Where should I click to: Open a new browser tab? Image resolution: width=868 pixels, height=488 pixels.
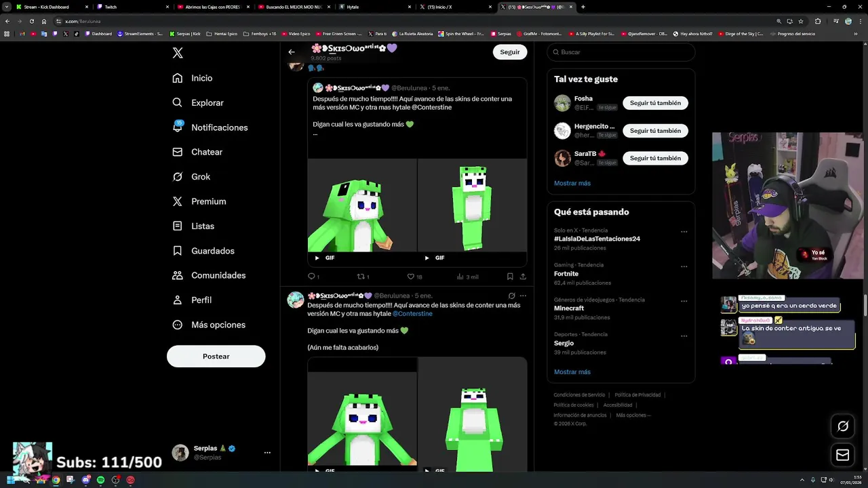[583, 7]
